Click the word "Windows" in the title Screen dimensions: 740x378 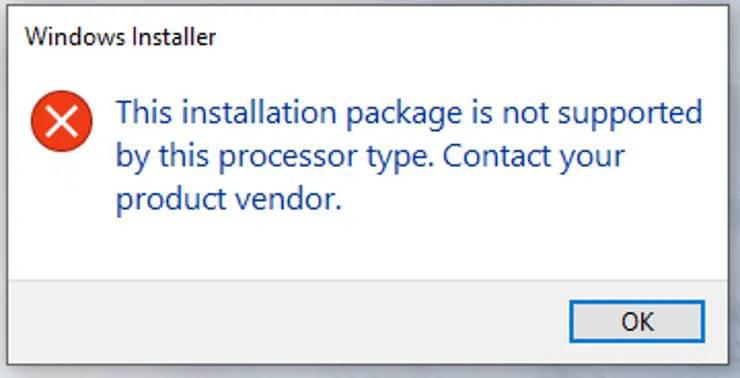point(76,37)
